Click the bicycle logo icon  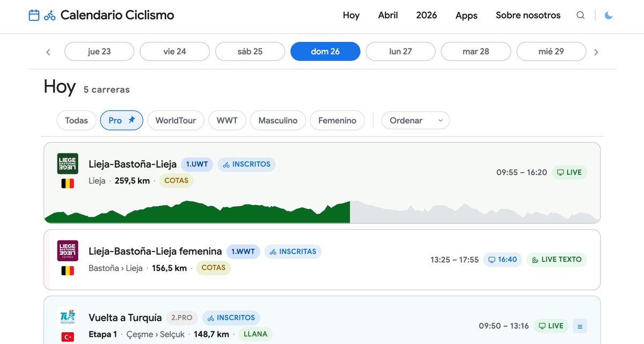tap(50, 16)
